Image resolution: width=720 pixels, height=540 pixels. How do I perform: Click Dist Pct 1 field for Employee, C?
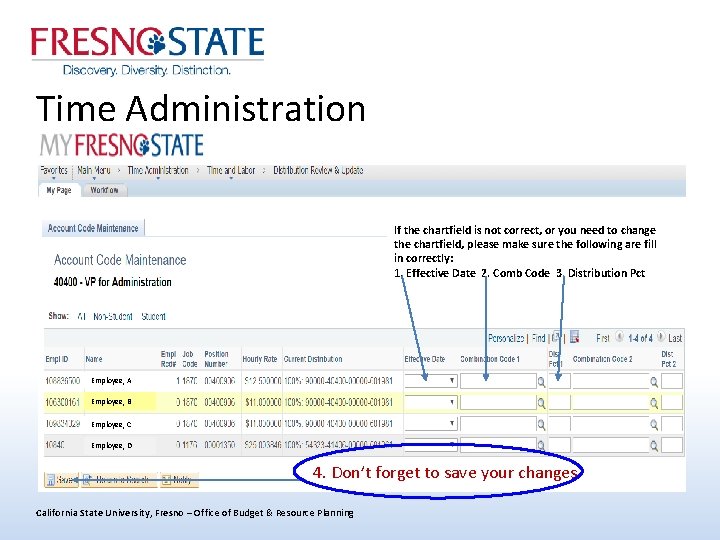click(560, 424)
